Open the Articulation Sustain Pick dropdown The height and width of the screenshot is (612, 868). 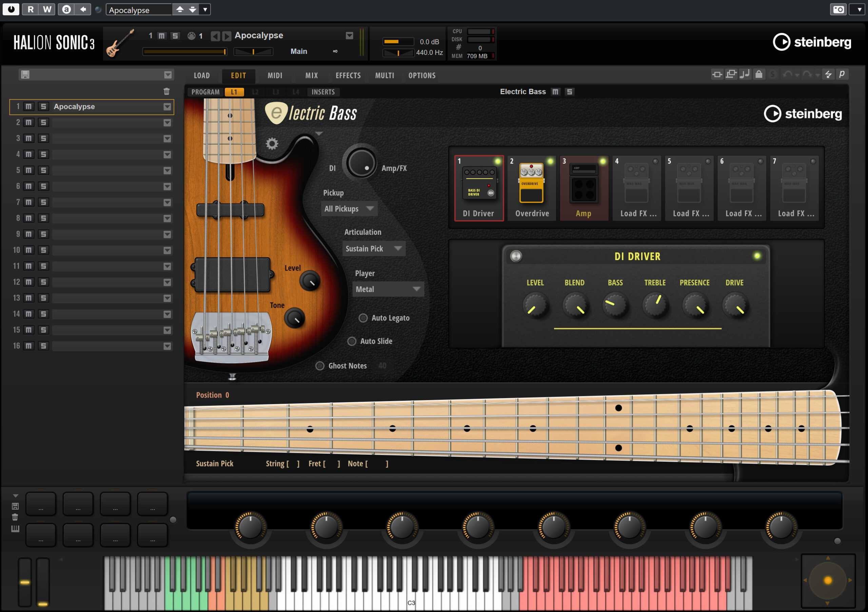(x=374, y=248)
